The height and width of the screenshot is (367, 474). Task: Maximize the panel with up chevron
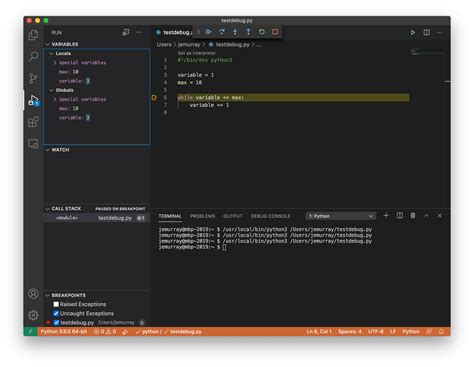coord(426,216)
